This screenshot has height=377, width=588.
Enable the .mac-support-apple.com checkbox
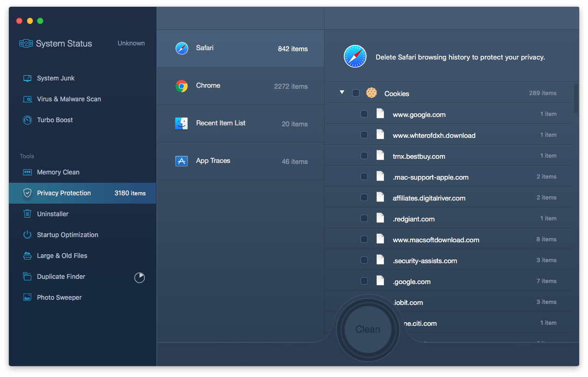click(x=364, y=176)
